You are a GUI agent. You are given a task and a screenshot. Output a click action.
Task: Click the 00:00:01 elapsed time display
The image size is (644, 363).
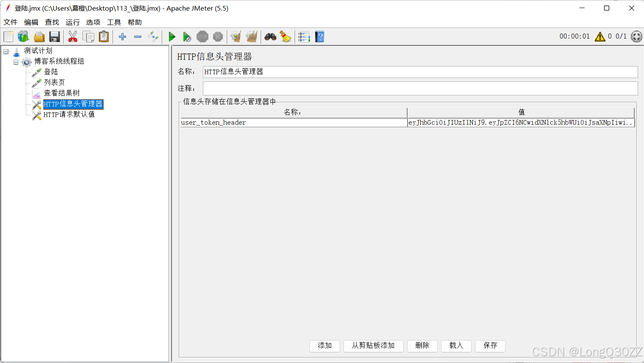(x=574, y=36)
